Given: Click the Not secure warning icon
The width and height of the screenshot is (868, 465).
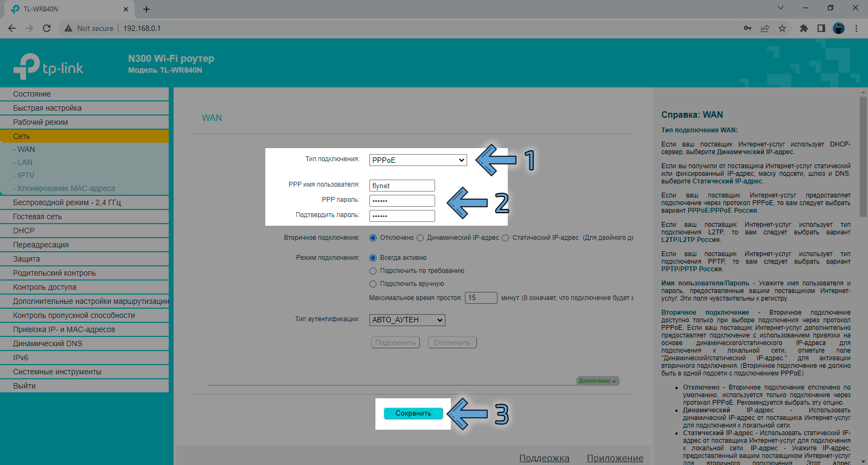Looking at the screenshot, I should (68, 28).
